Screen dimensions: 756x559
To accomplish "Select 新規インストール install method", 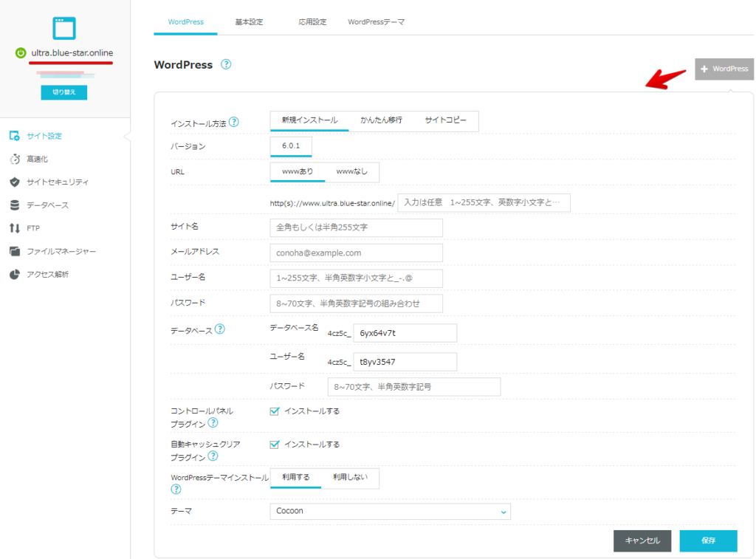I will pos(309,120).
